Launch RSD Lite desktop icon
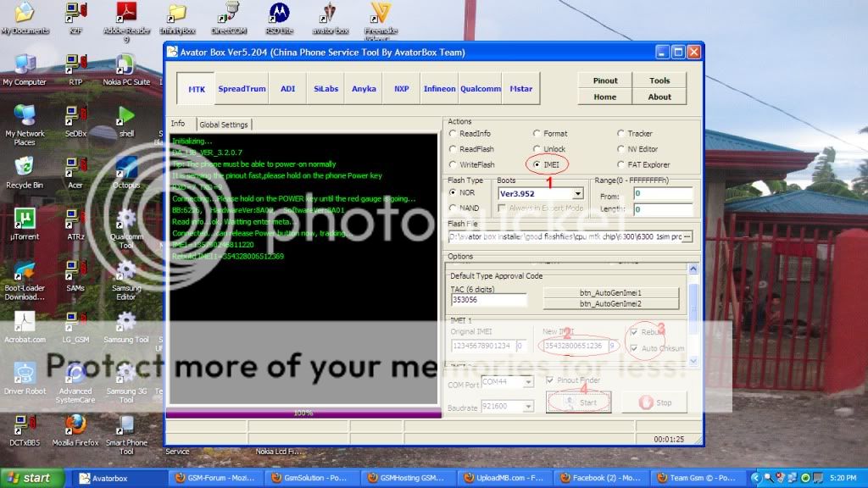Screen dimensions: 868x488 (278, 13)
